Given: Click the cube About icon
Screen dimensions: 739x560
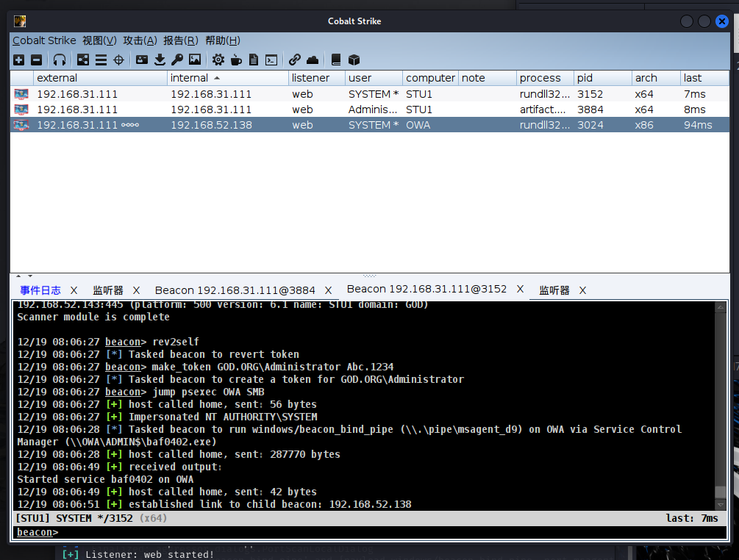Looking at the screenshot, I should click(x=354, y=60).
